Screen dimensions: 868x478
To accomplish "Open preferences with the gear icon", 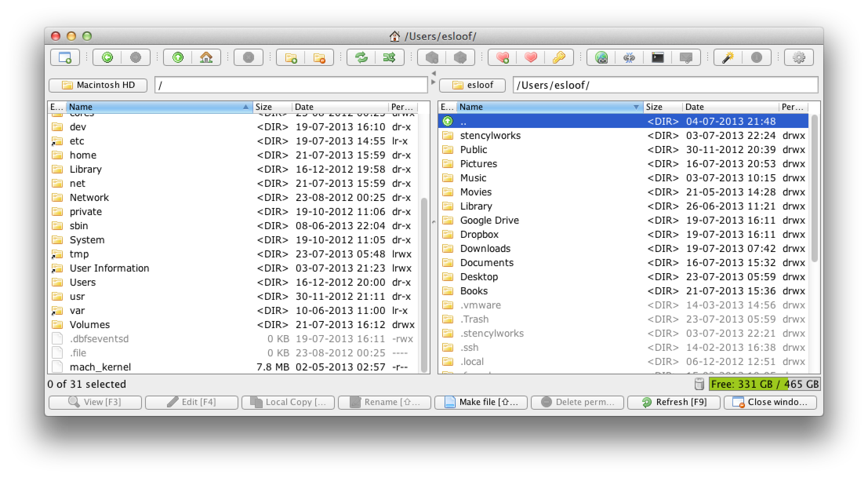I will tap(799, 58).
